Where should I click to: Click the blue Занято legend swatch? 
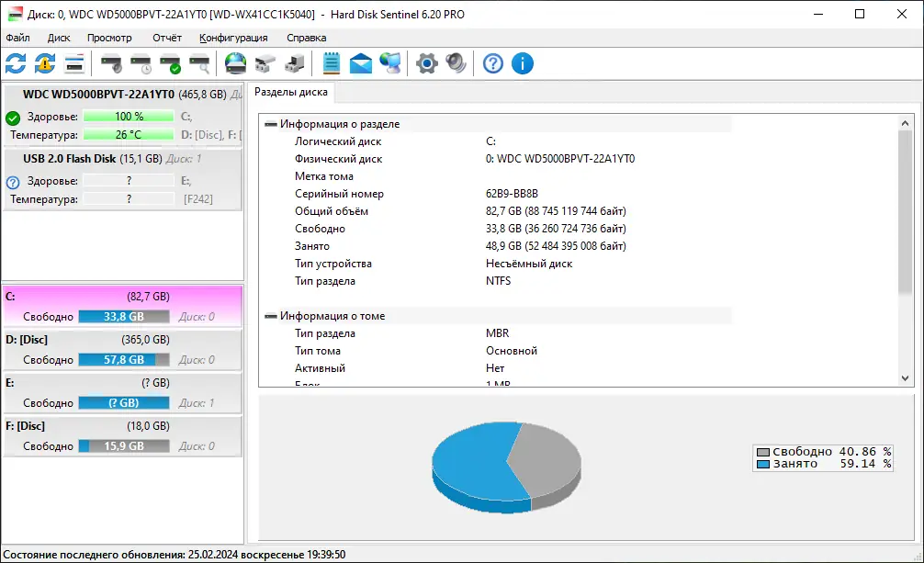click(x=763, y=464)
